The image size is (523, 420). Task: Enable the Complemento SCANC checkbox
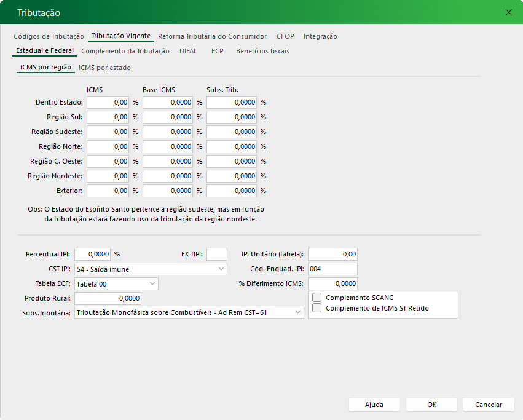click(x=317, y=298)
